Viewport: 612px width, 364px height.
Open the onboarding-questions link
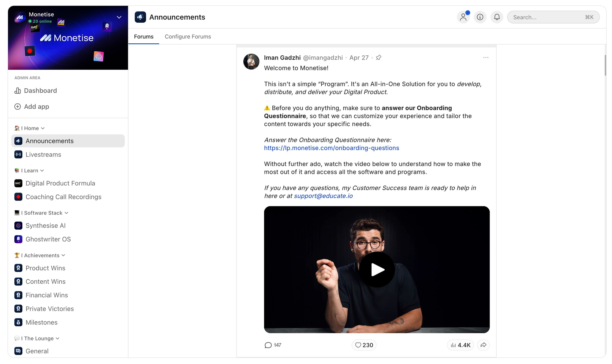(331, 148)
